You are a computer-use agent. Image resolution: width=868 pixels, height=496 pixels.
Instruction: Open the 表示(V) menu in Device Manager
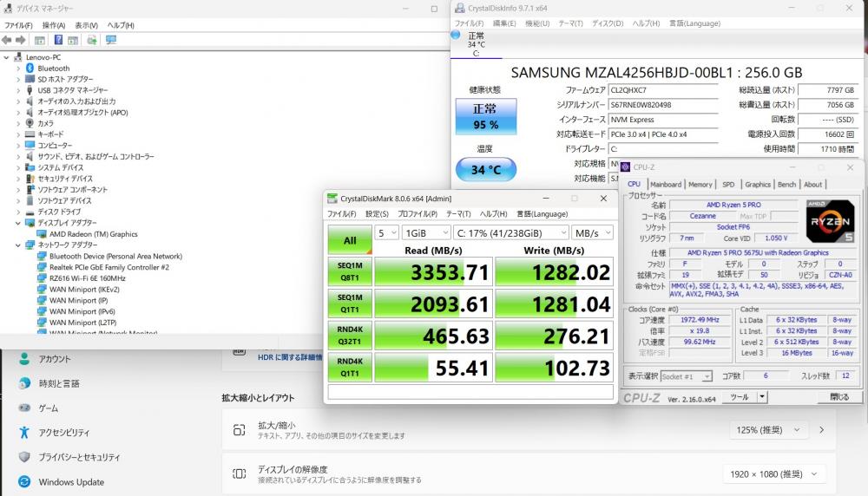coord(86,25)
